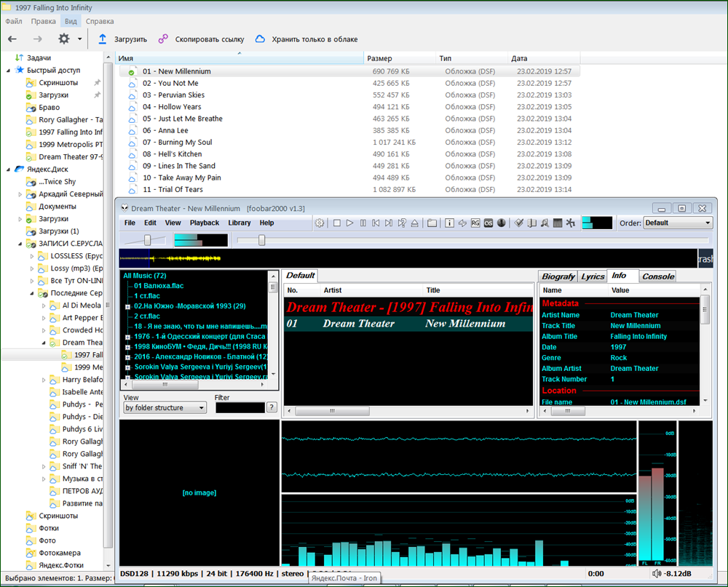The height and width of the screenshot is (587, 728).
Task: Switch to the Biografy tab
Action: point(558,276)
